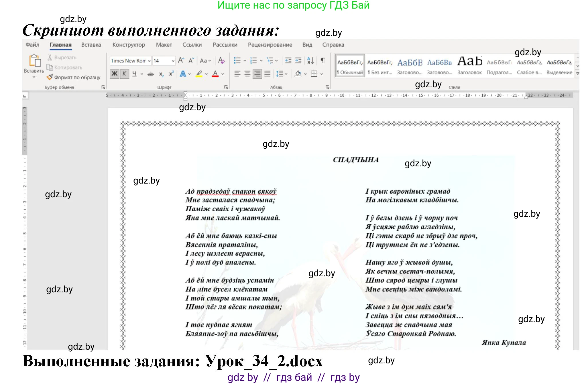588x384 pixels.
Task: Click the line spacing icon
Action: click(280, 74)
